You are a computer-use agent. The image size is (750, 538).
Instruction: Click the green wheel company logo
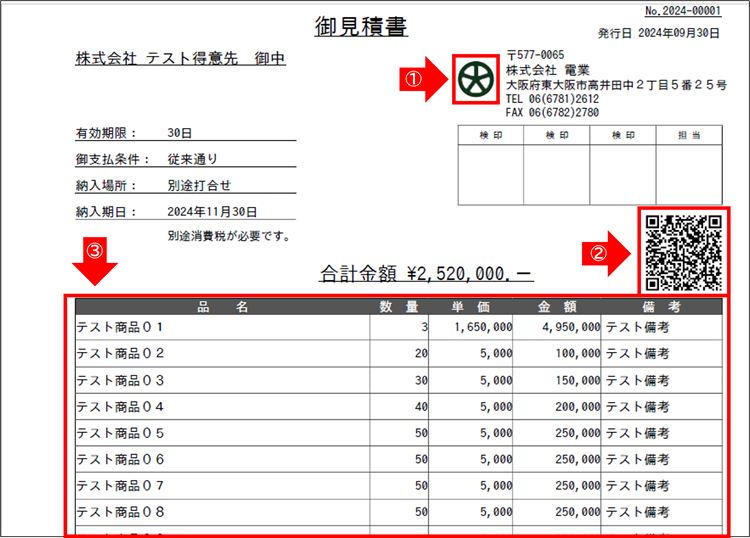(474, 79)
